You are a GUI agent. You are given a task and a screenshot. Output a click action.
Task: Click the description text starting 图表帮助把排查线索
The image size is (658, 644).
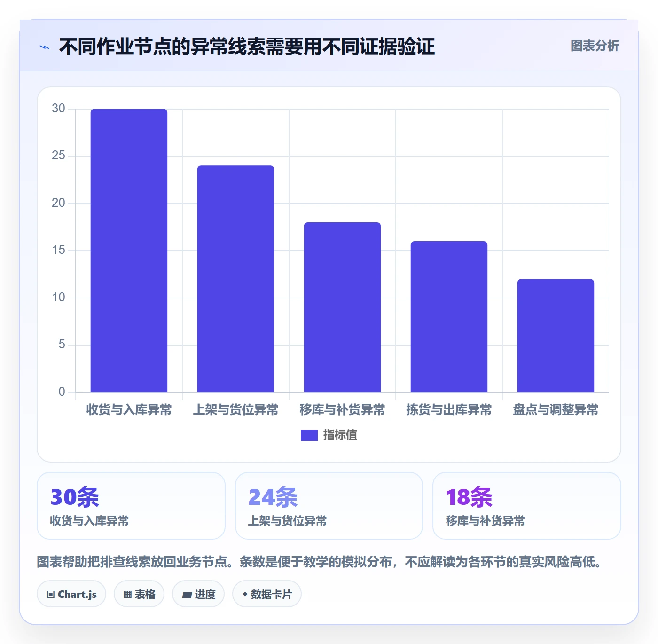click(x=320, y=562)
